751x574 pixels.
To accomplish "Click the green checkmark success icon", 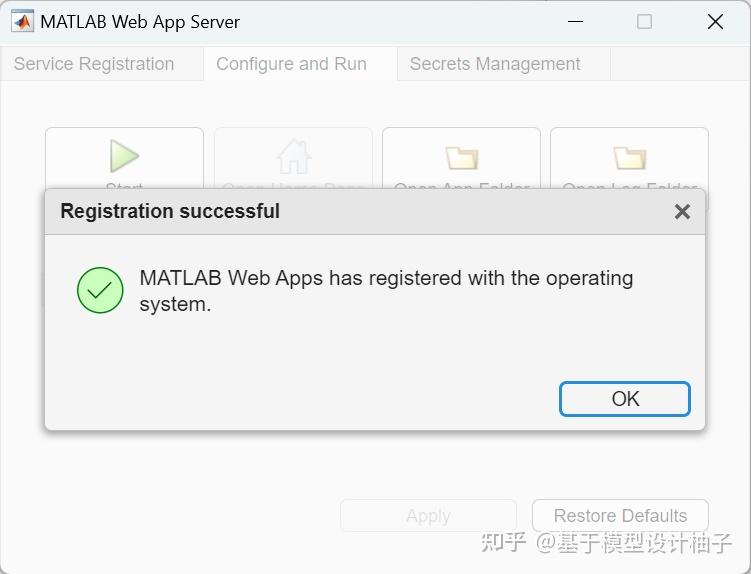I will click(x=100, y=290).
